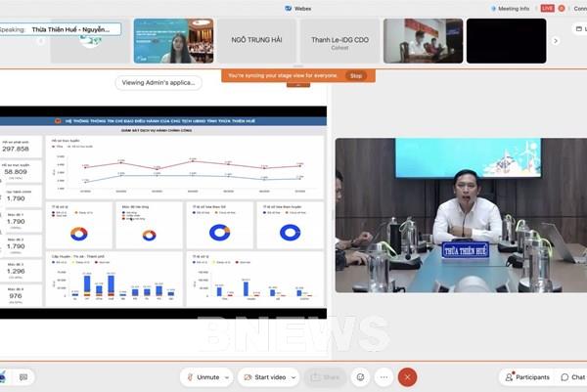Open the more options ellipsis menu

[x=384, y=377]
